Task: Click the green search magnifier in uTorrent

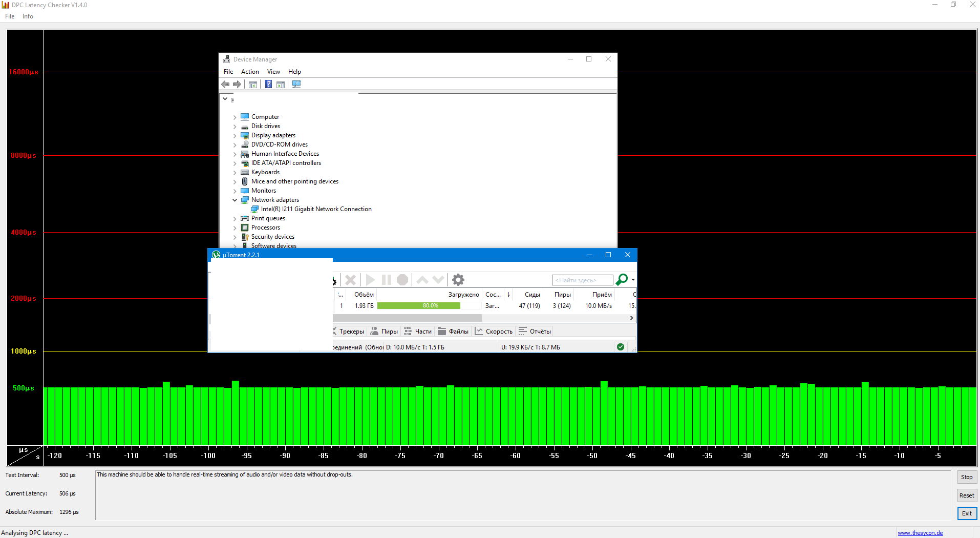Action: tap(622, 279)
